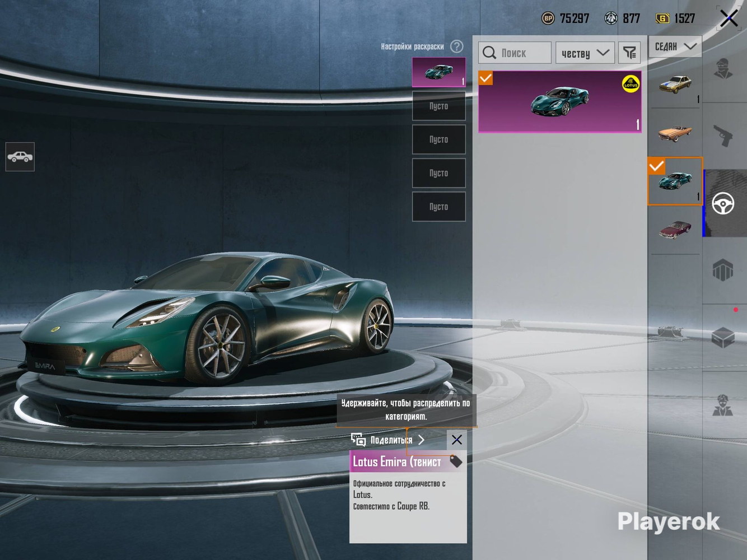
Task: Click the magnifier search icon
Action: pyautogui.click(x=489, y=53)
